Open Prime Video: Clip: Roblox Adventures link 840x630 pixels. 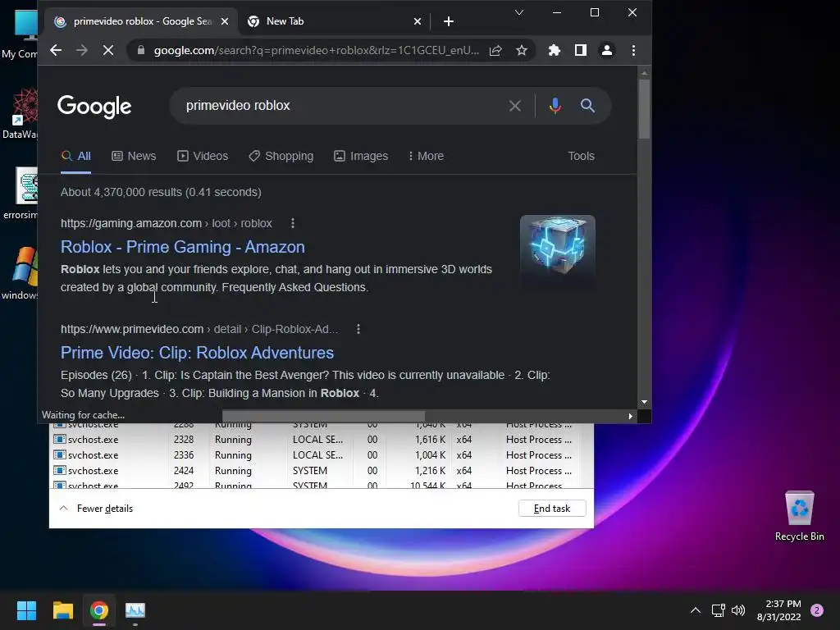(x=197, y=353)
